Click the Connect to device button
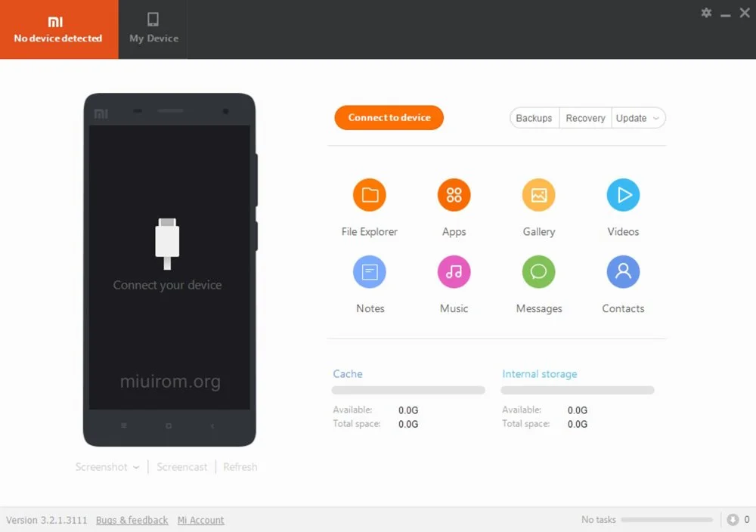The height and width of the screenshot is (532, 756). point(389,118)
